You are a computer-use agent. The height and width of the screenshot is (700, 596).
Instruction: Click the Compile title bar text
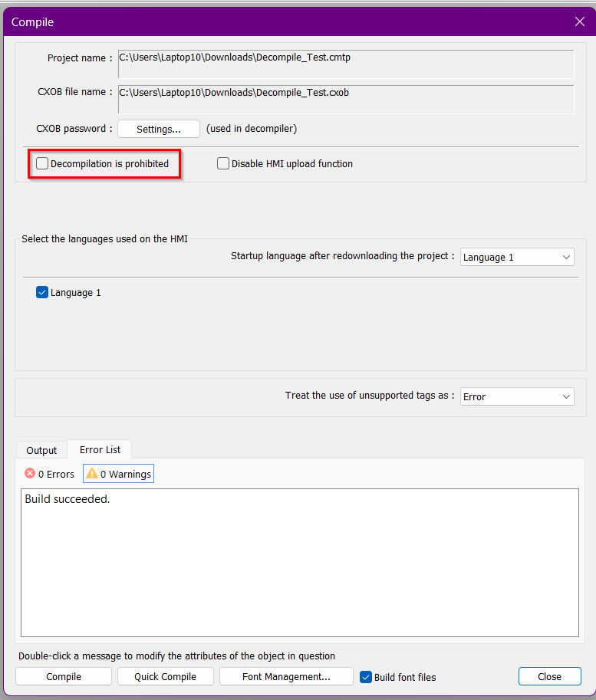[32, 22]
